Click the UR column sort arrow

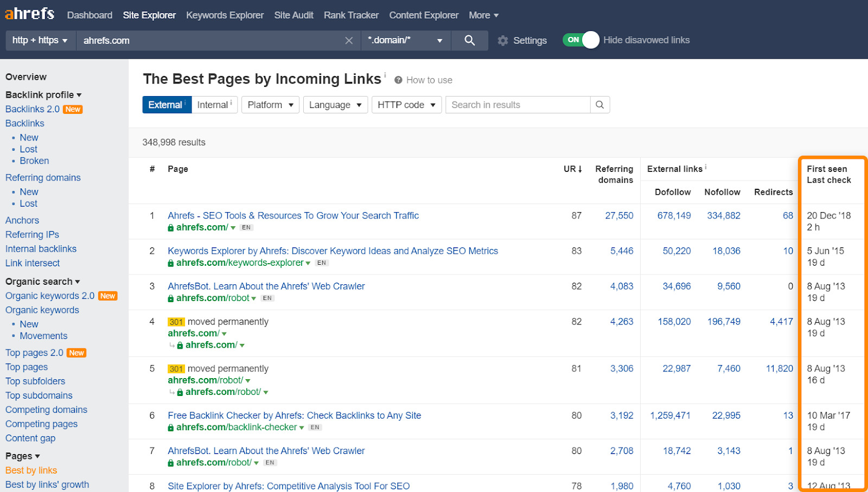tap(579, 169)
